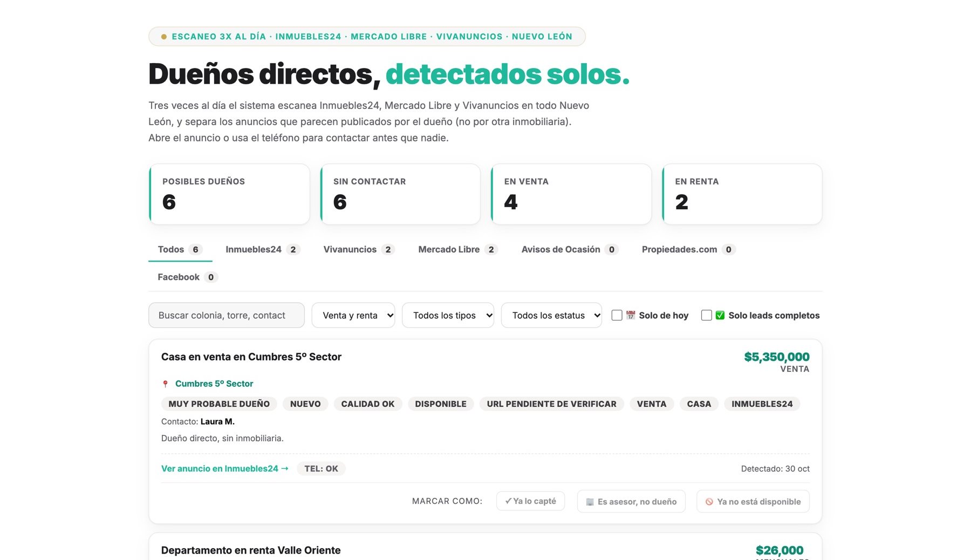Click the URL PENDIENTE DE VERIFICAR tag

(551, 404)
